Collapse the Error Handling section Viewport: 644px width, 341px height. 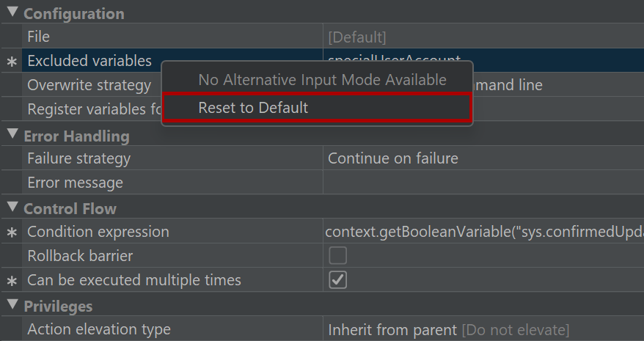pyautogui.click(x=12, y=134)
